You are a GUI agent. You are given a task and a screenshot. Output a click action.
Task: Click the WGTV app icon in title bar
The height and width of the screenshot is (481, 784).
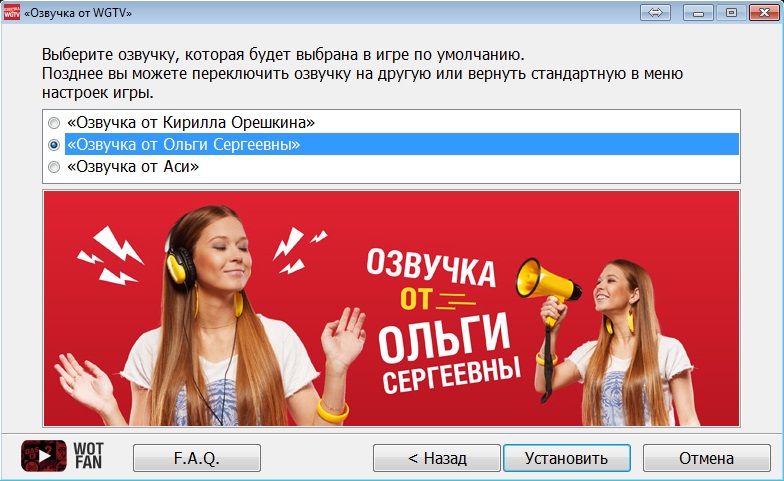coord(12,12)
